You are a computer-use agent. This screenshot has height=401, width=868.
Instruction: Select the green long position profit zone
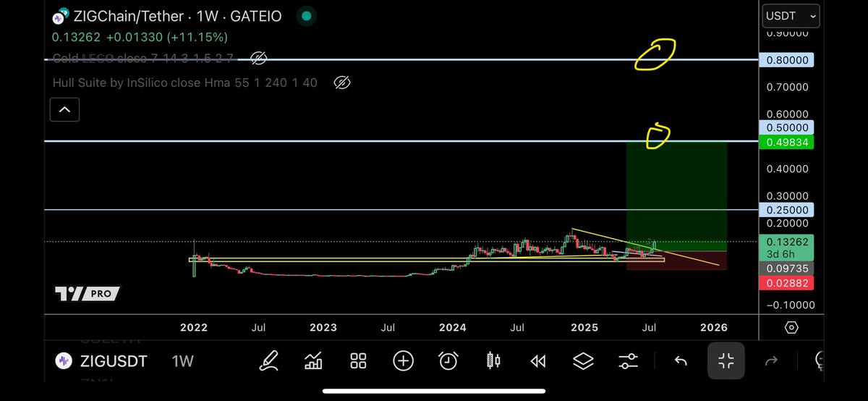pyautogui.click(x=676, y=196)
